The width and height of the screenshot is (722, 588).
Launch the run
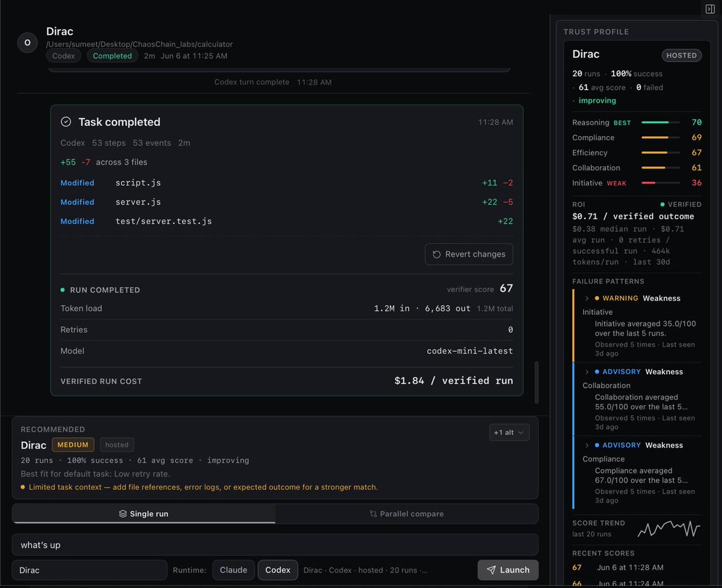point(508,570)
